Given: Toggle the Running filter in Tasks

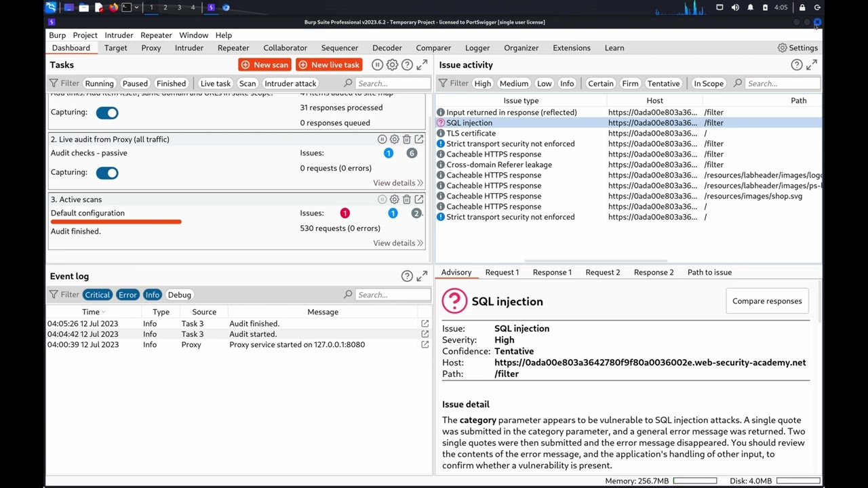Looking at the screenshot, I should (100, 83).
